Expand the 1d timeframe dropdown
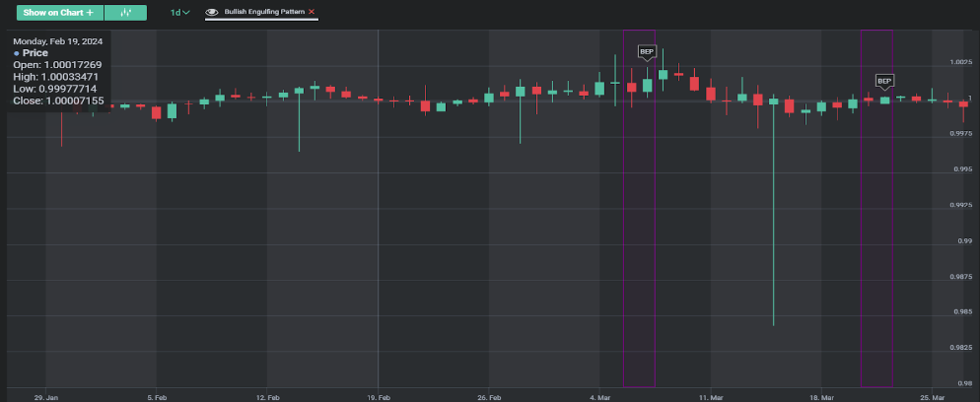980x402 pixels. (x=180, y=13)
